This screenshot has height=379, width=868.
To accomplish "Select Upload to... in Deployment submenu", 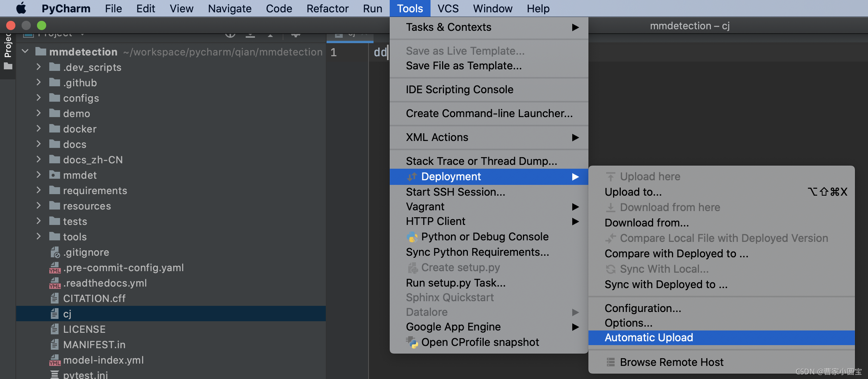I will coord(633,192).
